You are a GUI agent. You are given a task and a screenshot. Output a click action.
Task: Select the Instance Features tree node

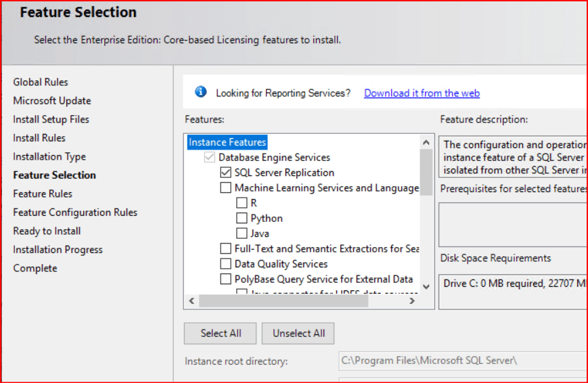[x=227, y=142]
